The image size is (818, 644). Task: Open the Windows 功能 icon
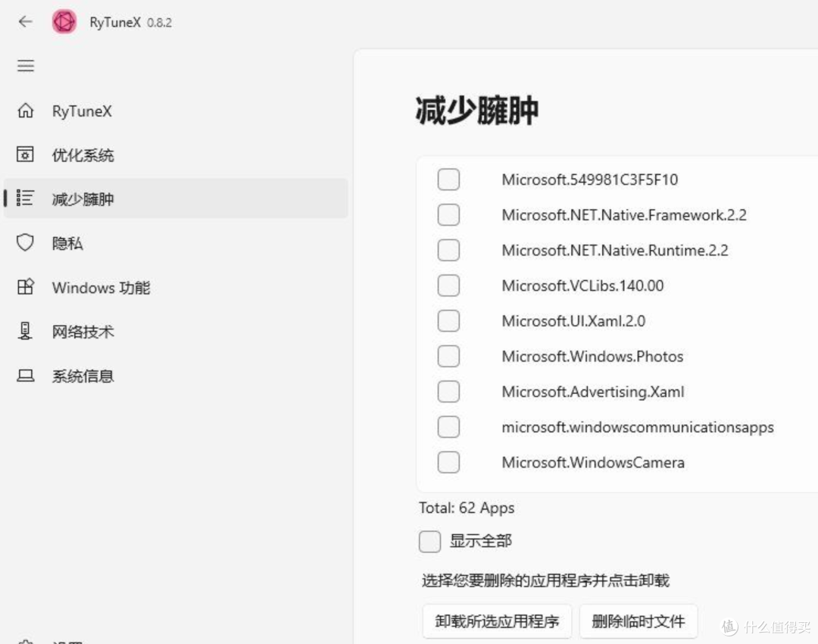tap(26, 287)
